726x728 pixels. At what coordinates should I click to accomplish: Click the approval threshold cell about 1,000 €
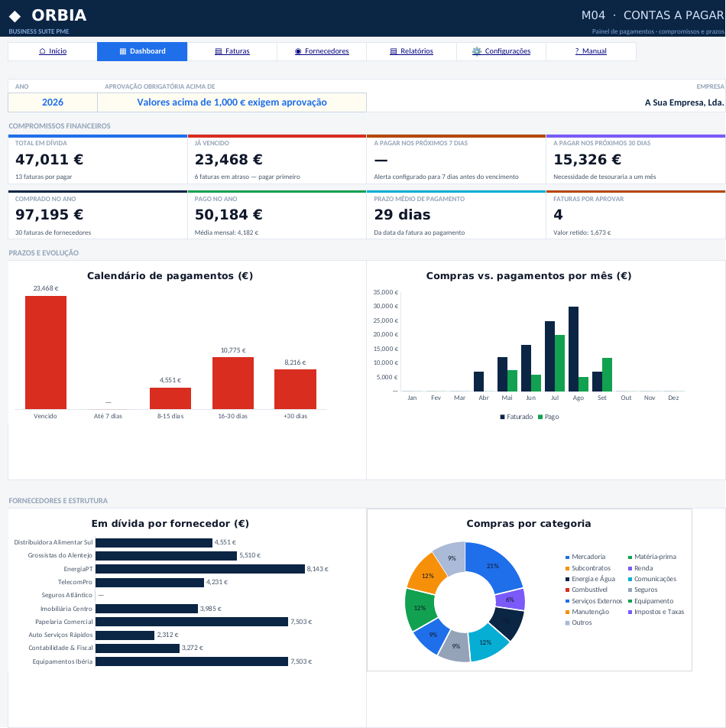click(x=232, y=102)
